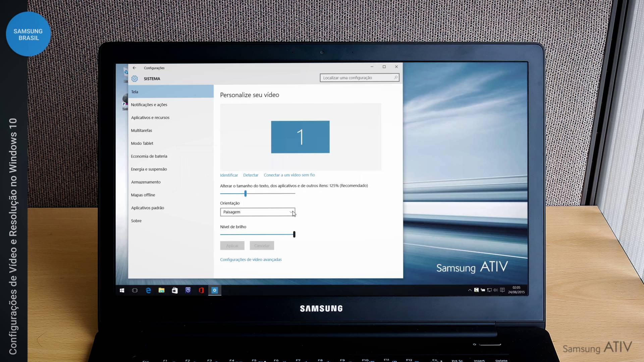Image resolution: width=644 pixels, height=362 pixels.
Task: Close the Configurações window
Action: point(396,67)
